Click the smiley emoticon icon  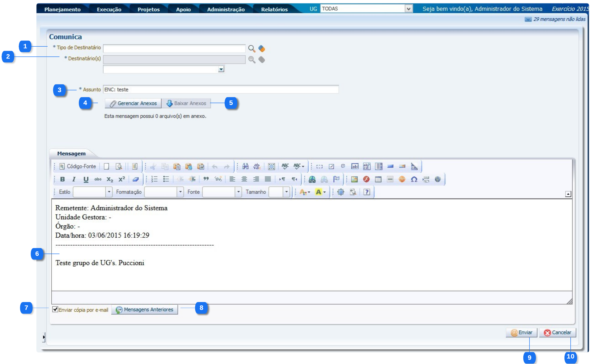pyautogui.click(x=402, y=179)
